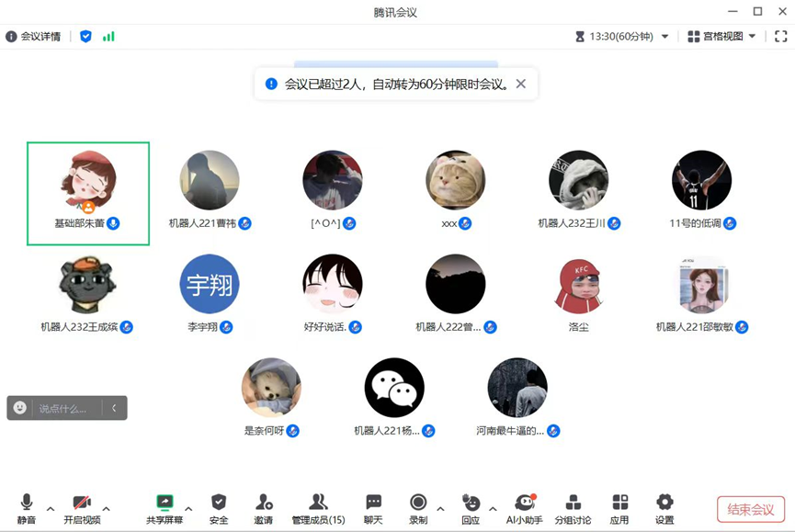The width and height of the screenshot is (795, 532).
Task: Dismiss the 60分钟限时会议 notification
Action: (x=521, y=84)
